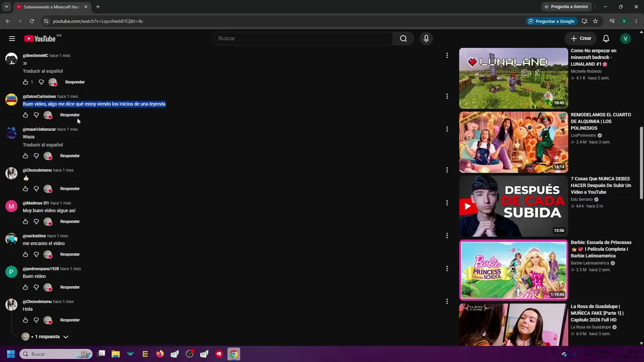
Task: Open 'La Rosa de Guadalupe | MUÑECA FAKE' title
Action: coord(597,313)
